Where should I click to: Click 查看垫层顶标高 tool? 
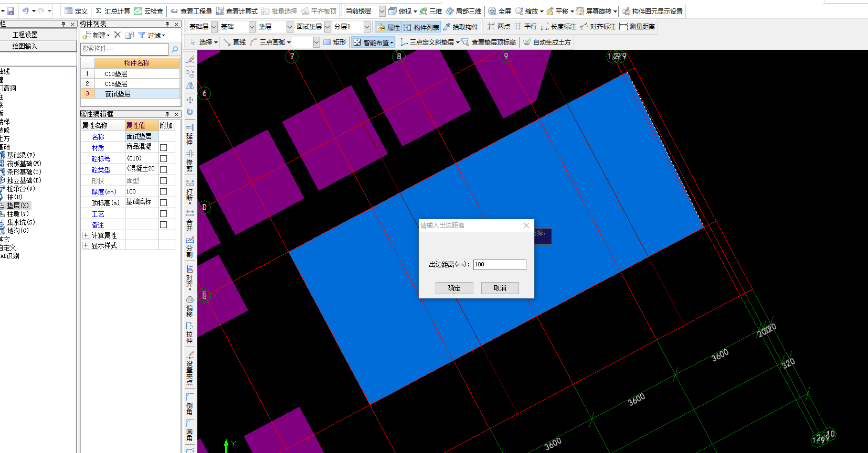point(489,42)
